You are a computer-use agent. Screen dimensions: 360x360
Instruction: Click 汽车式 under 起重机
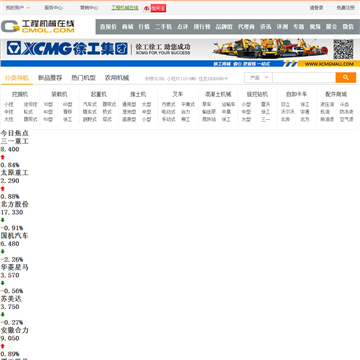coord(90,104)
